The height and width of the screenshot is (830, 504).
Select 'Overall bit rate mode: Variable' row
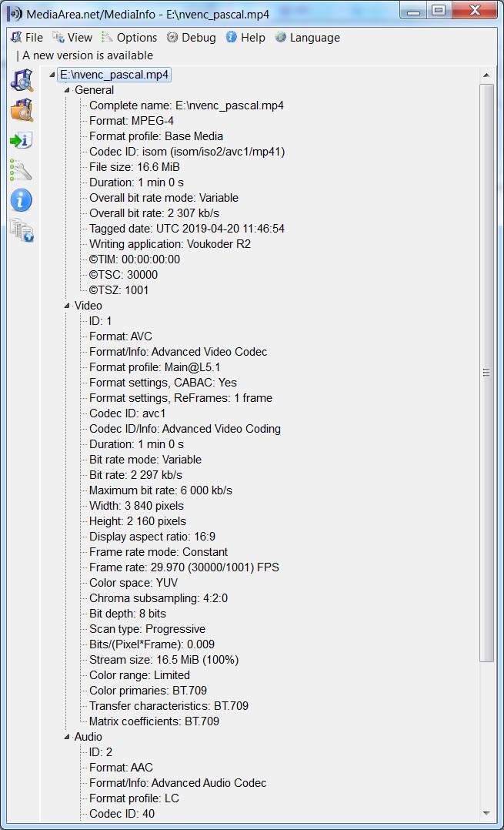click(164, 197)
